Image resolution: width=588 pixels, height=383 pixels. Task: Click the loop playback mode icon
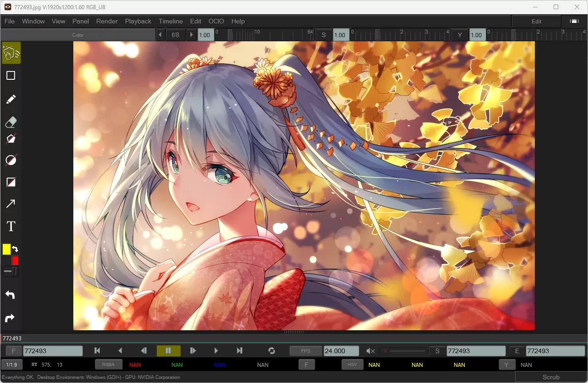tap(272, 351)
